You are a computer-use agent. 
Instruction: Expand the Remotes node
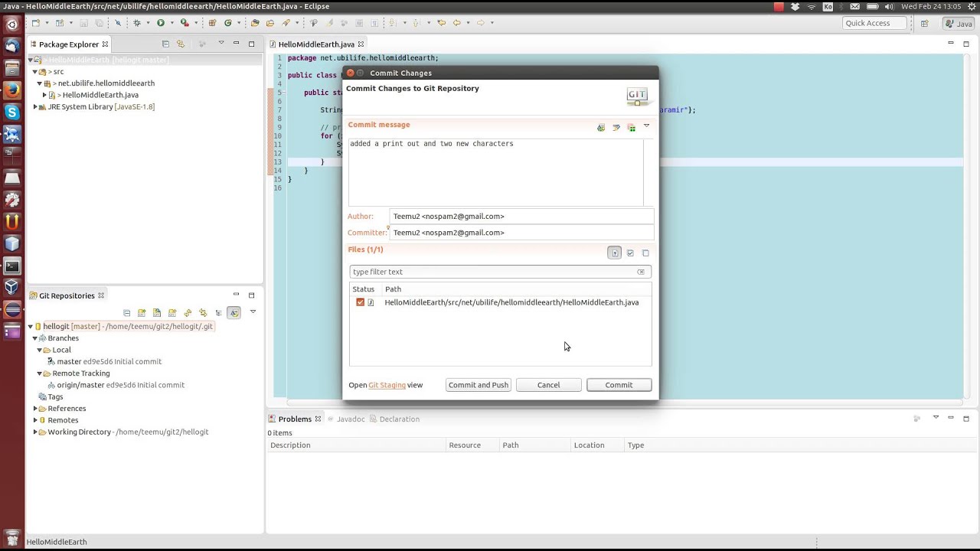(35, 420)
